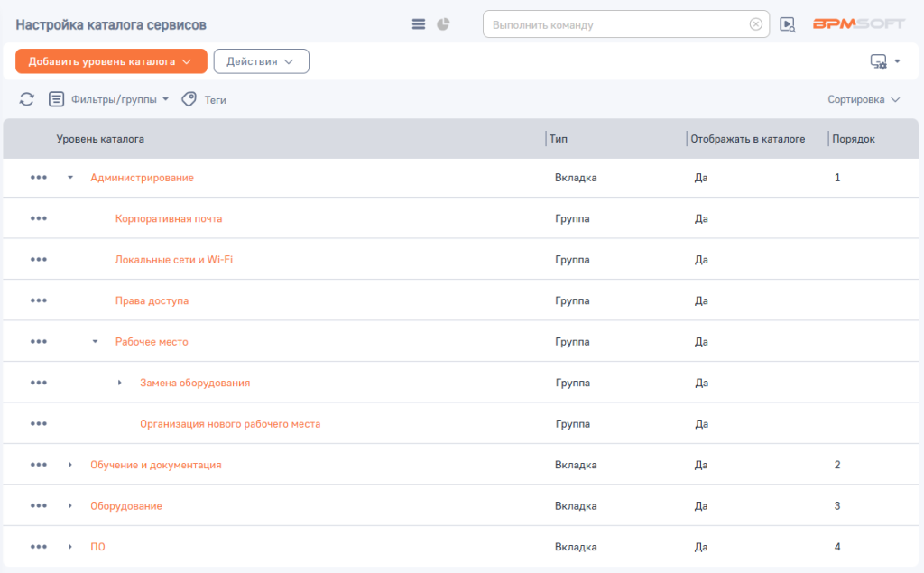Open the analytics pie chart view

coord(443,24)
